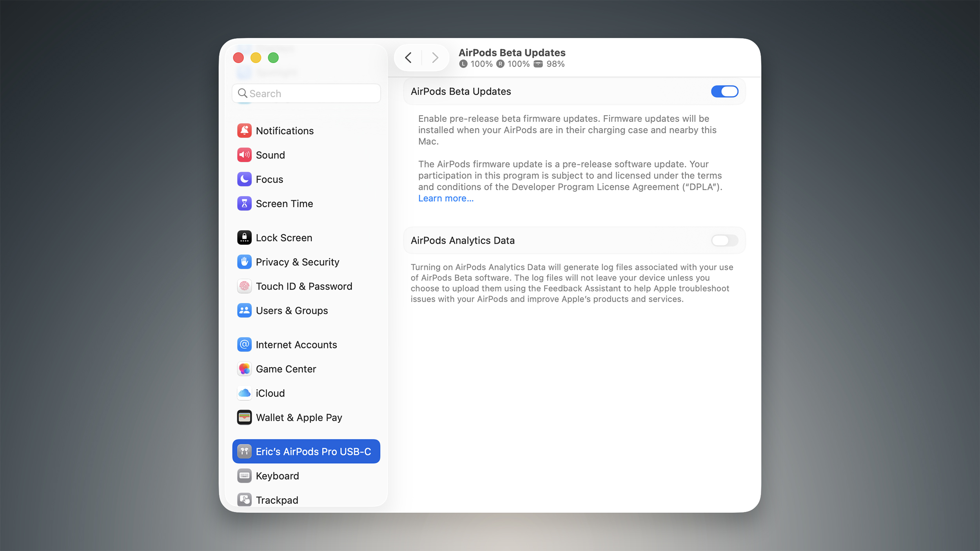
Task: Minimize window with yellow button
Action: (x=256, y=58)
